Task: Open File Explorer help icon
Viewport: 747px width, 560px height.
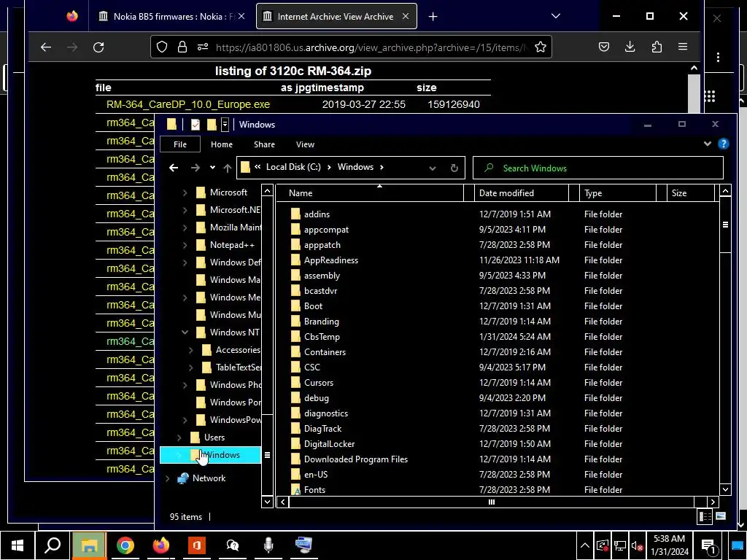Action: (723, 144)
